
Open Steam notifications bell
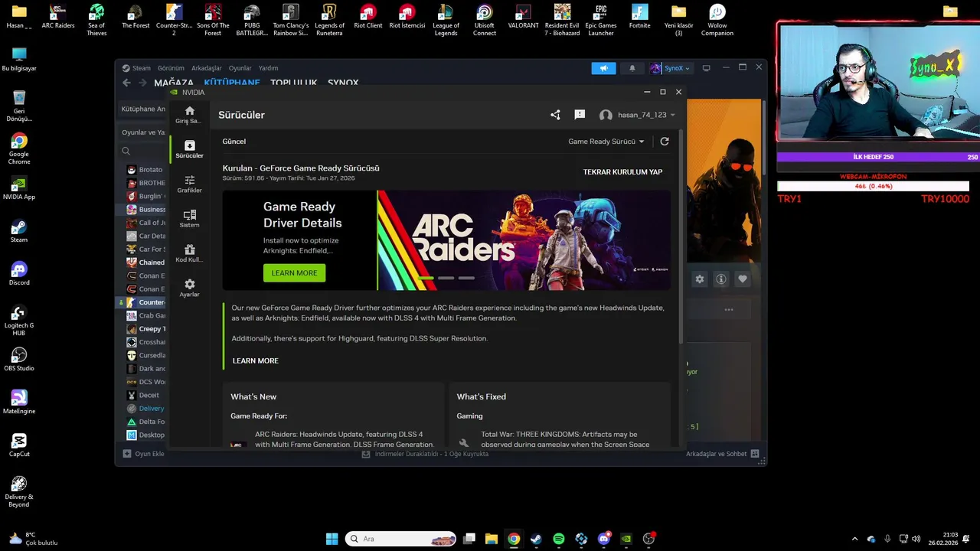tap(632, 68)
